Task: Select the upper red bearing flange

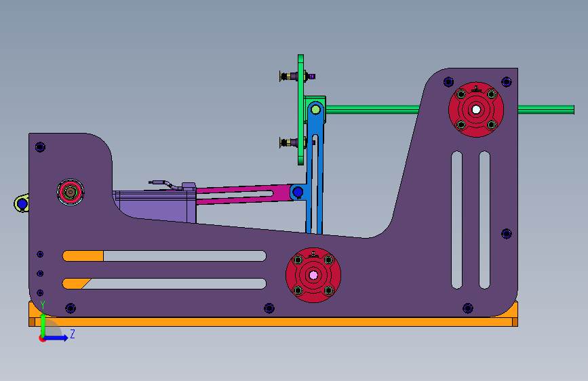Action: point(476,110)
